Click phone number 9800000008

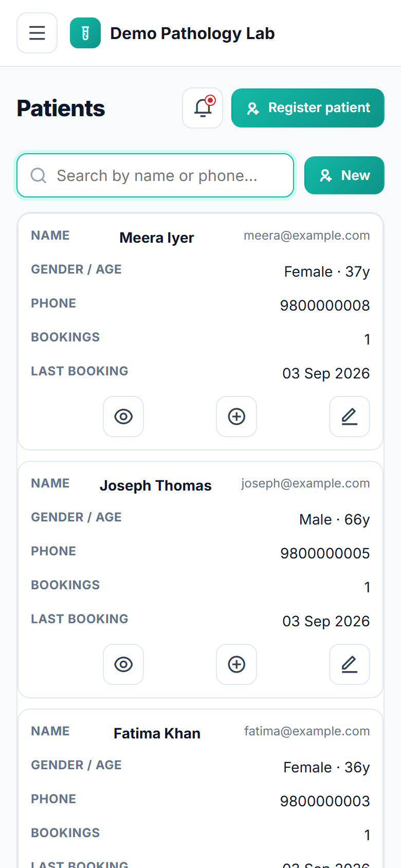325,305
